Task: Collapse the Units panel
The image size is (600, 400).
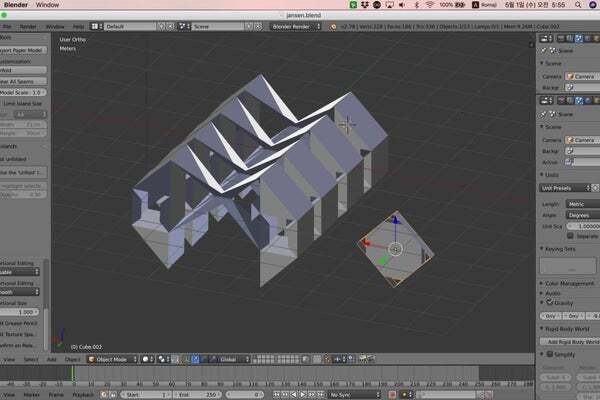Action: pos(549,175)
